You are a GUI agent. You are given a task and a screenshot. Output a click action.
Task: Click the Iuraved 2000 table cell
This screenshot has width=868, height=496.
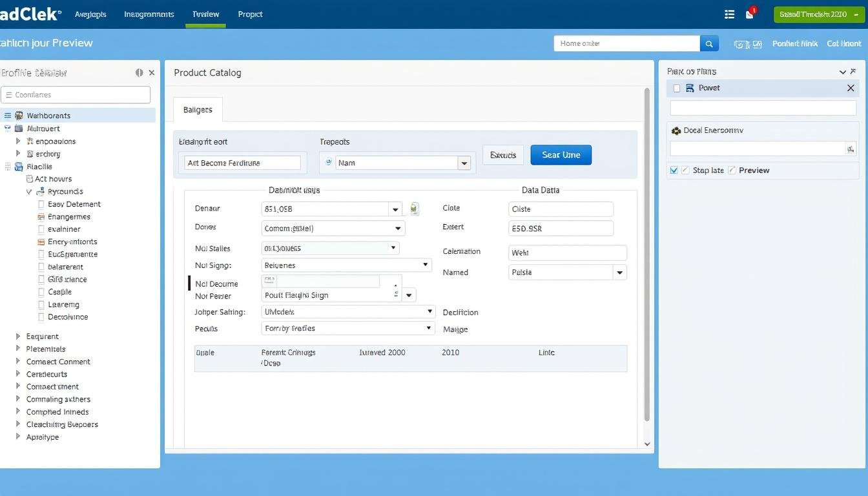coord(382,353)
